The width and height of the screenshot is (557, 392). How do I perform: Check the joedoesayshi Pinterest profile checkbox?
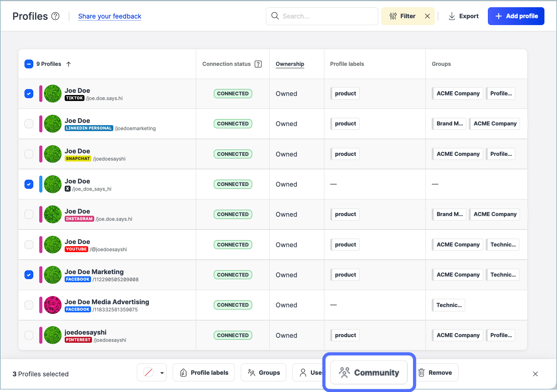[x=29, y=335]
